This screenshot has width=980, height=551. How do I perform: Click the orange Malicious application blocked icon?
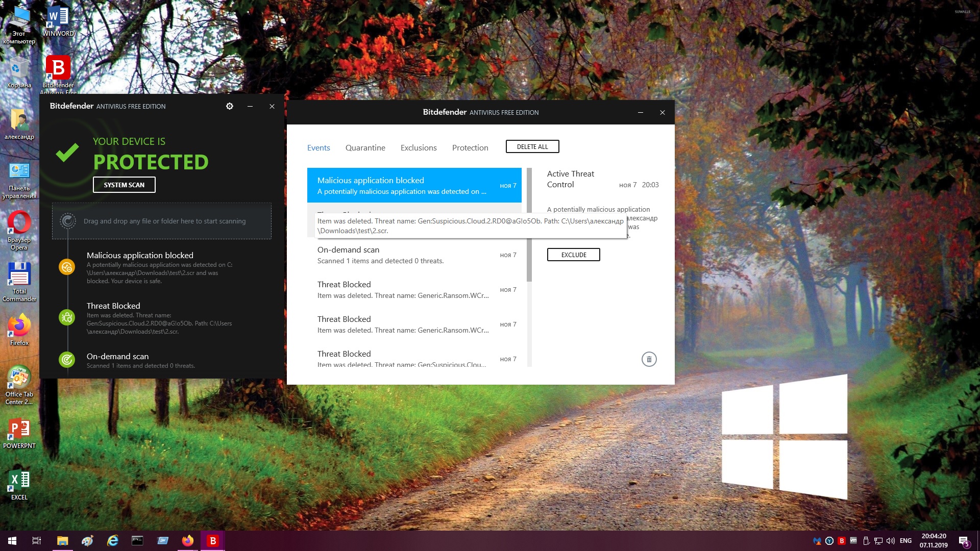[x=67, y=267]
